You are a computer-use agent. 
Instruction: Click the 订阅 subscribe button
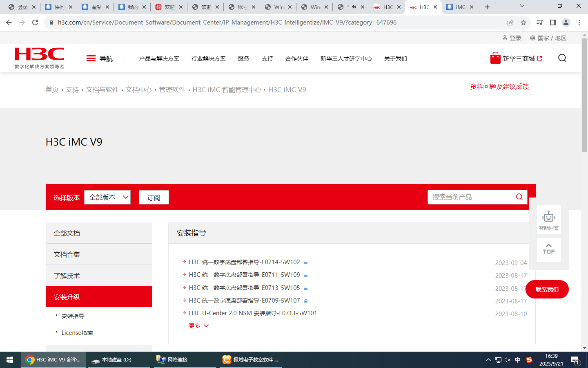[154, 197]
